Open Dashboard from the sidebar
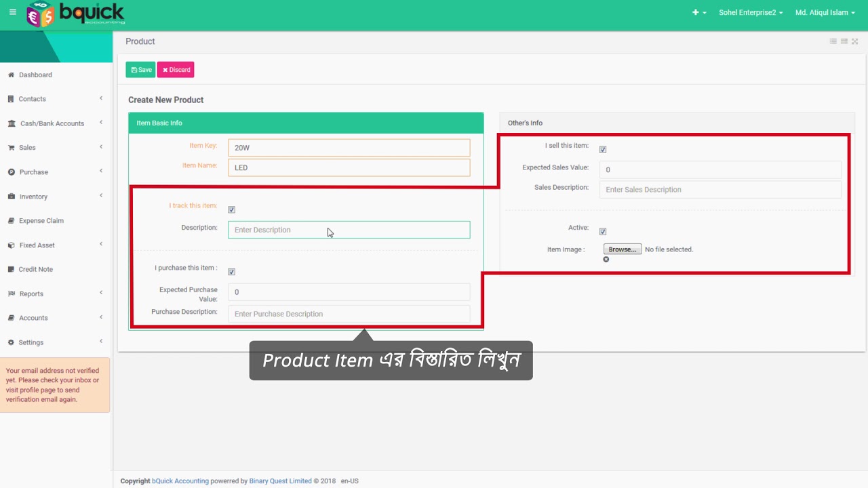The image size is (868, 488). coord(35,75)
